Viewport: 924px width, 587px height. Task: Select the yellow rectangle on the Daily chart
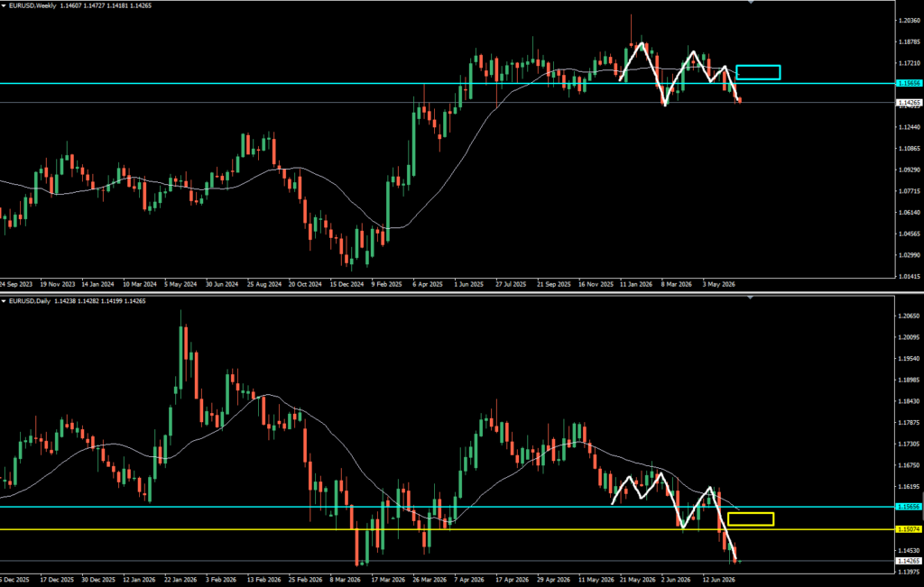tap(751, 518)
